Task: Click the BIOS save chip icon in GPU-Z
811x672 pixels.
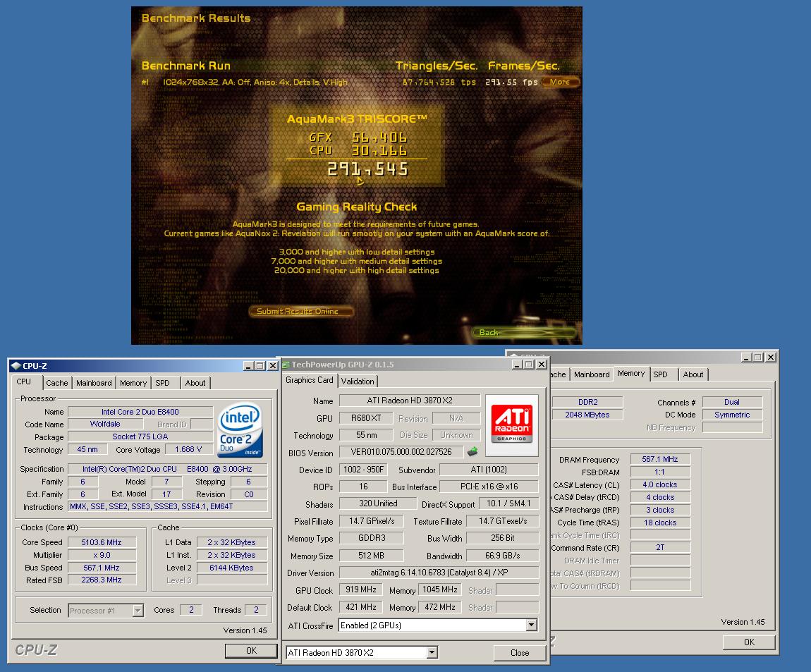Action: pyautogui.click(x=472, y=451)
